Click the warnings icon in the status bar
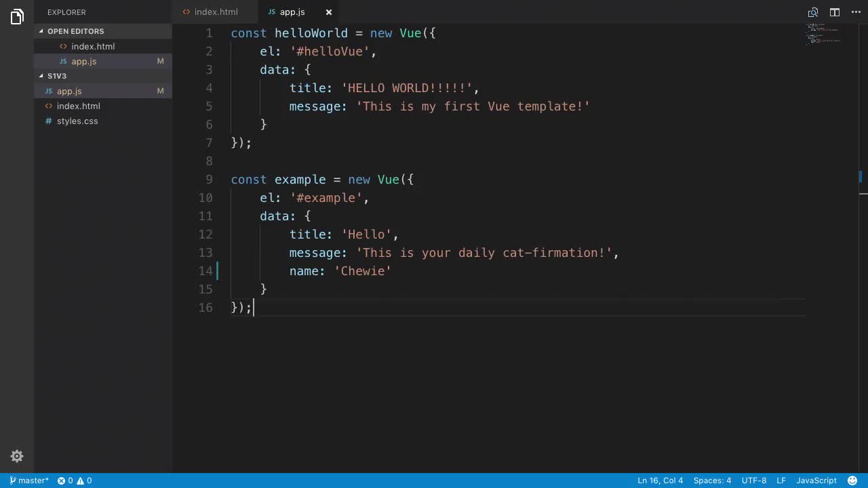The height and width of the screenshot is (488, 868). pyautogui.click(x=81, y=481)
